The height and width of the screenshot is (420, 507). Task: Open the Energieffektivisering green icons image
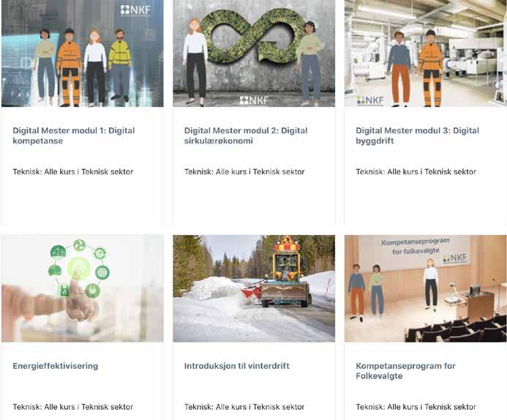coord(83,288)
